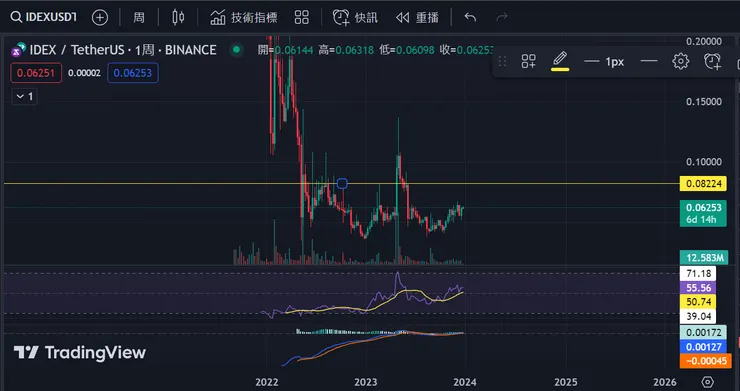Open 技術指標 indicators menu
The width and height of the screenshot is (740, 391).
(244, 17)
